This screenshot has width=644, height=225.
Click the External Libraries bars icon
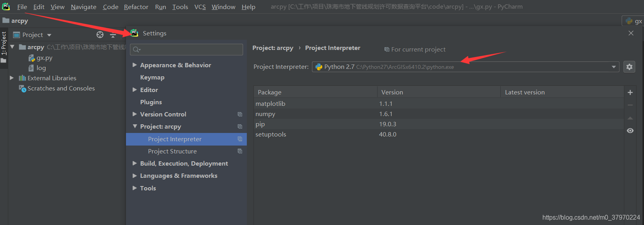pos(22,78)
